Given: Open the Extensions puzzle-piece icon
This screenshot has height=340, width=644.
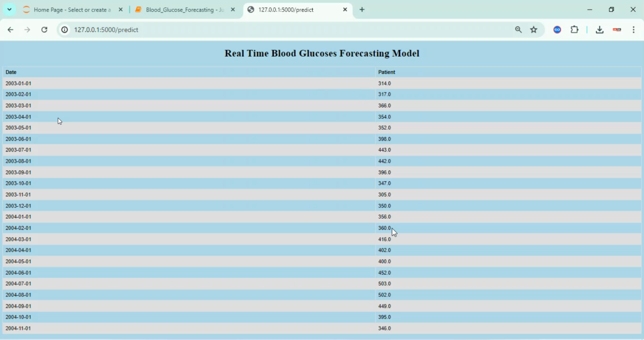Looking at the screenshot, I should [574, 30].
